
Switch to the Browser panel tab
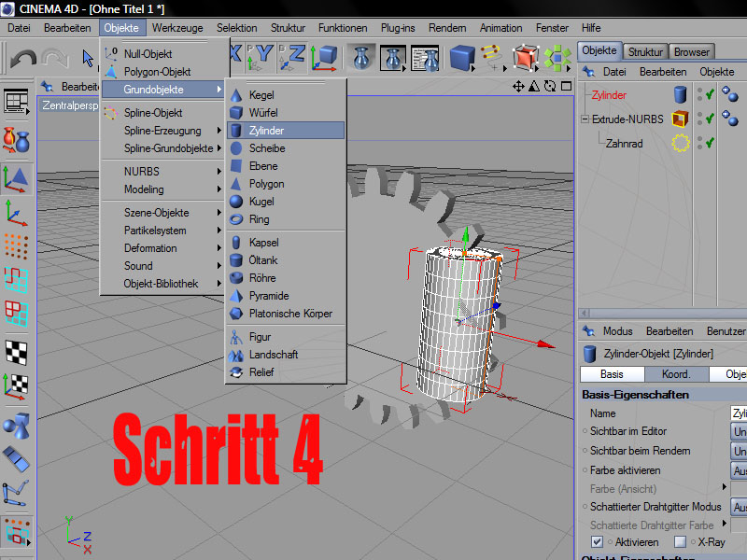click(692, 51)
